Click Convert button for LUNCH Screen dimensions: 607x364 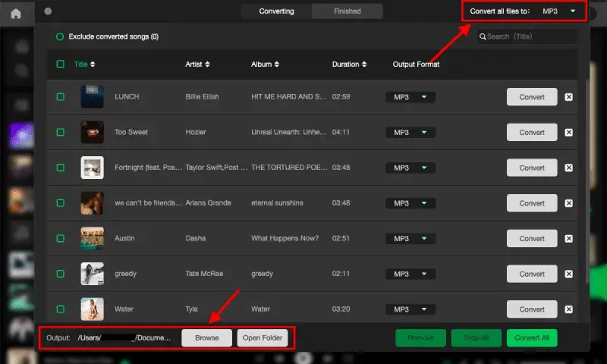click(x=532, y=97)
